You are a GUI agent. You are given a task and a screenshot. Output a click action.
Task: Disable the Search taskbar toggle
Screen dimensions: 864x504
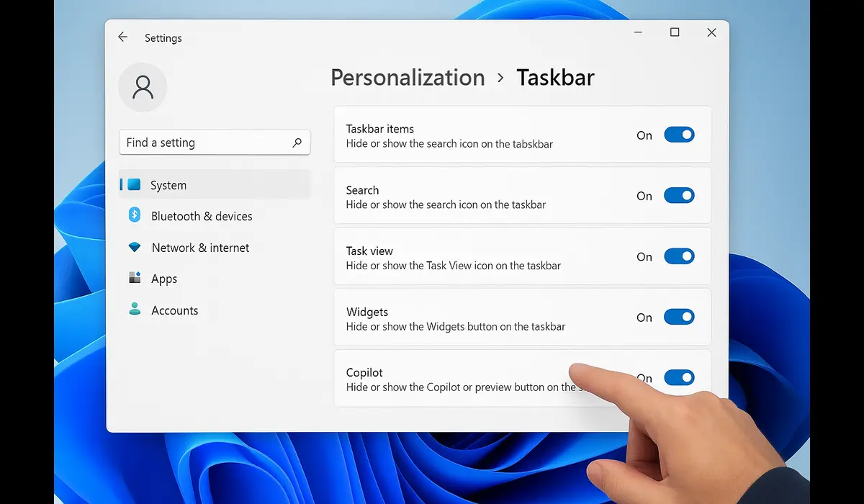click(x=679, y=195)
